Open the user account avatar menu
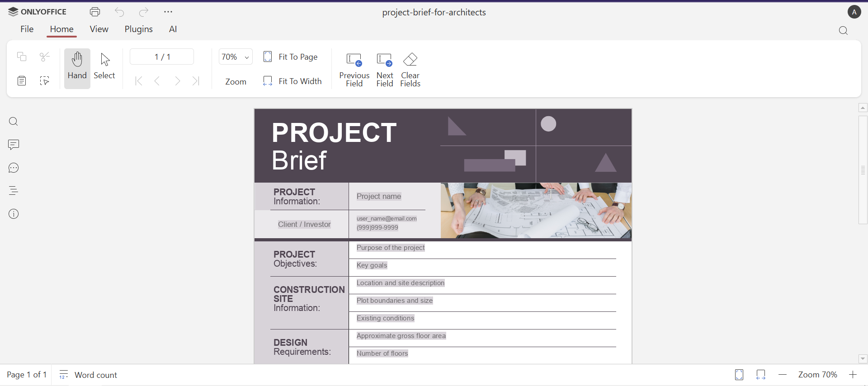 click(854, 12)
